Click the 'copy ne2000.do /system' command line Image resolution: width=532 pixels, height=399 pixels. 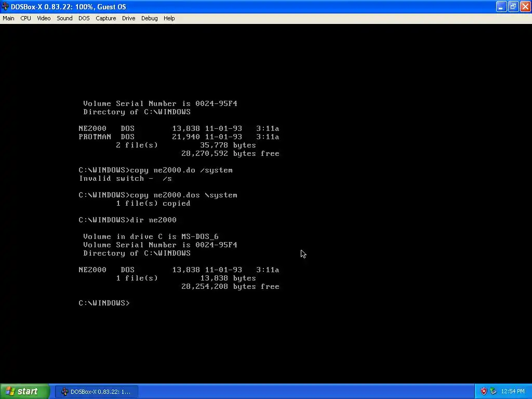coord(156,170)
